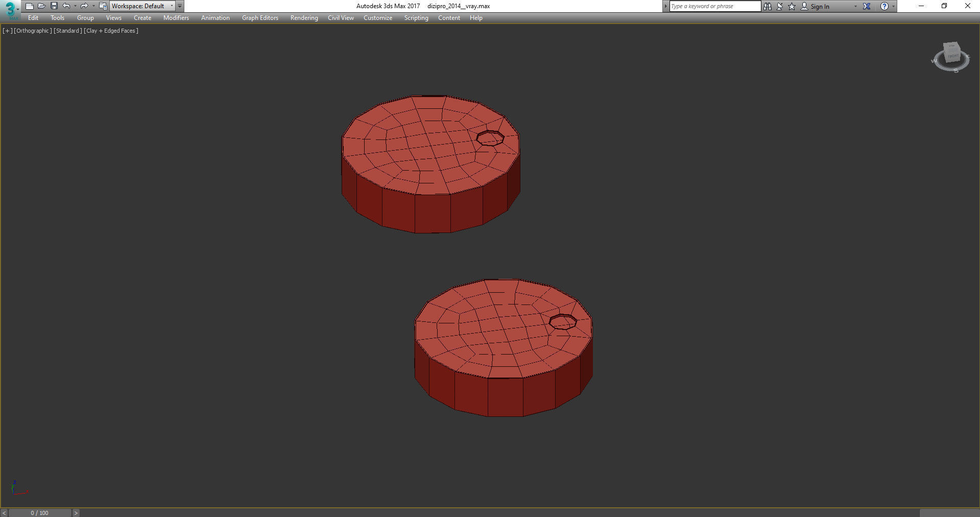Click the ViewCube Front face

pos(953,55)
